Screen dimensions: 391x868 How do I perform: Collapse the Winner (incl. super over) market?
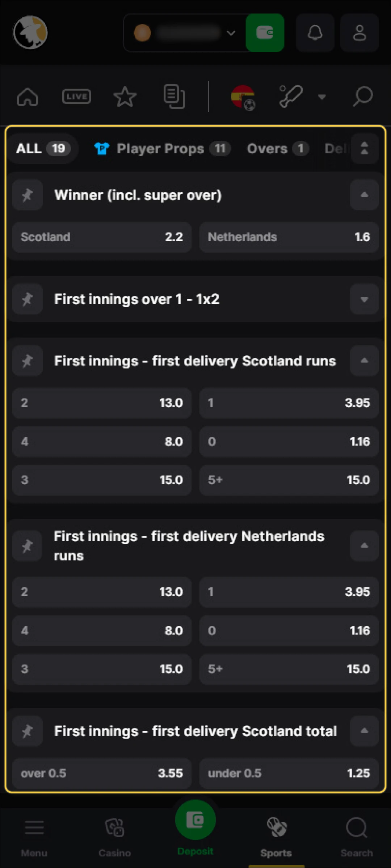(364, 195)
